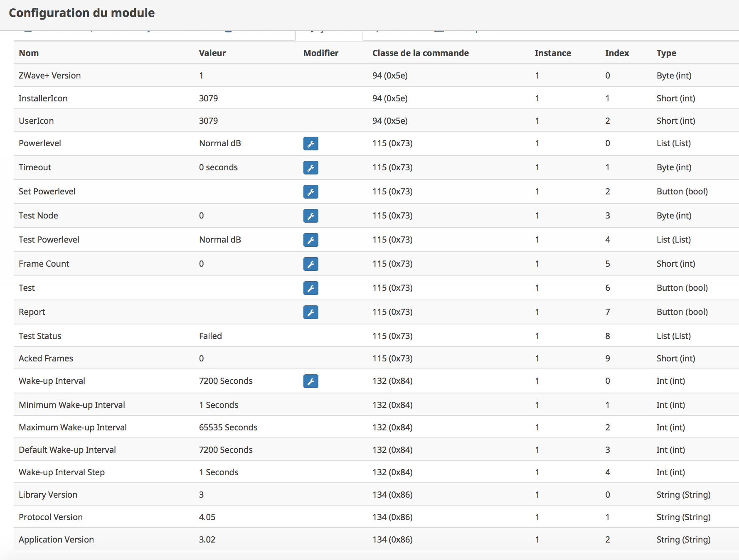Click the Valeur column header

pos(212,53)
